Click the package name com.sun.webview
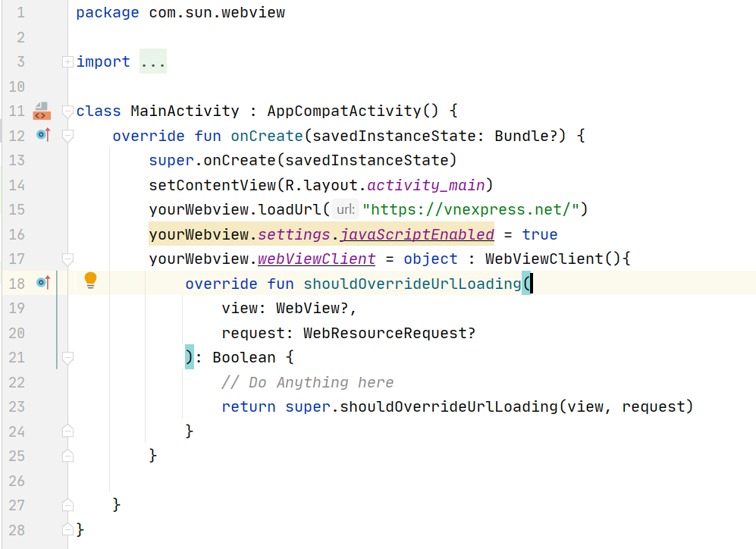Screen dimensions: 756x549 [x=217, y=13]
